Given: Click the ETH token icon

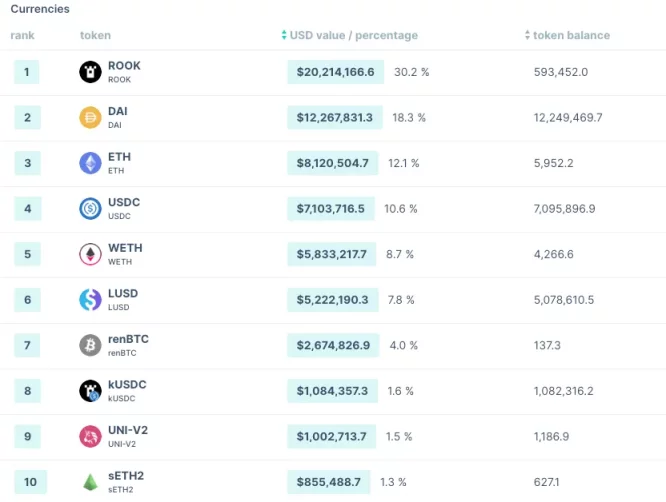Looking at the screenshot, I should 90,163.
